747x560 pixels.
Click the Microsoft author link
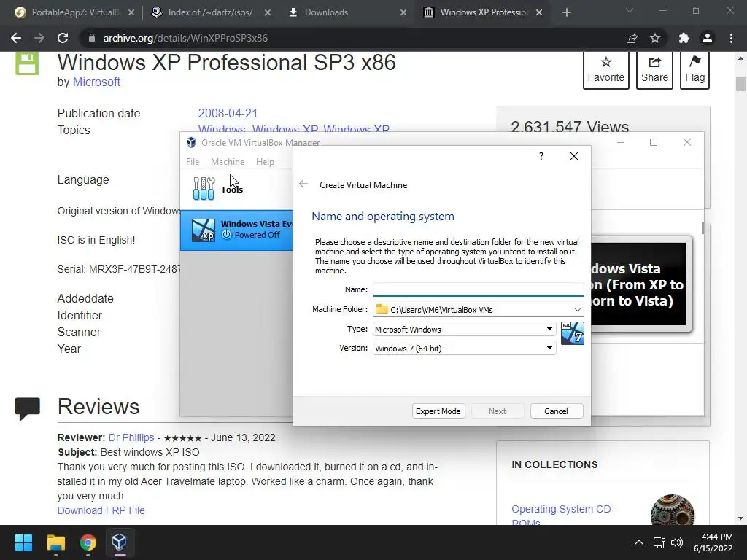[x=96, y=82]
